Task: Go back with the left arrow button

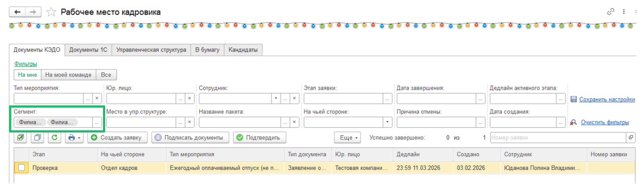Action: pyautogui.click(x=18, y=12)
